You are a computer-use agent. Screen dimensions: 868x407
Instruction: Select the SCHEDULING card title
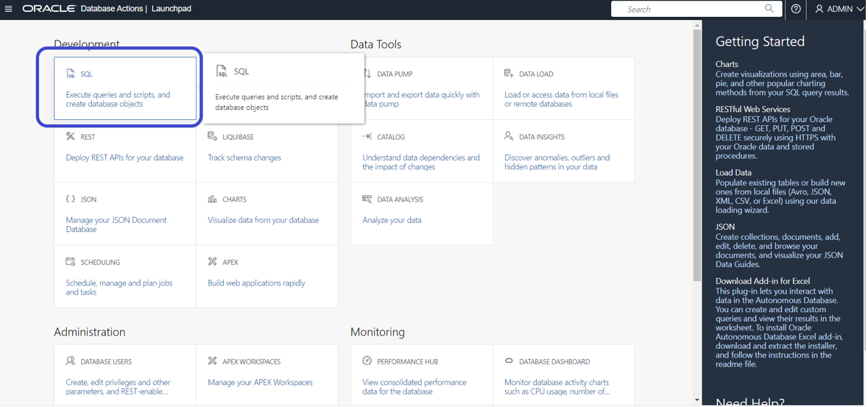[x=100, y=263]
